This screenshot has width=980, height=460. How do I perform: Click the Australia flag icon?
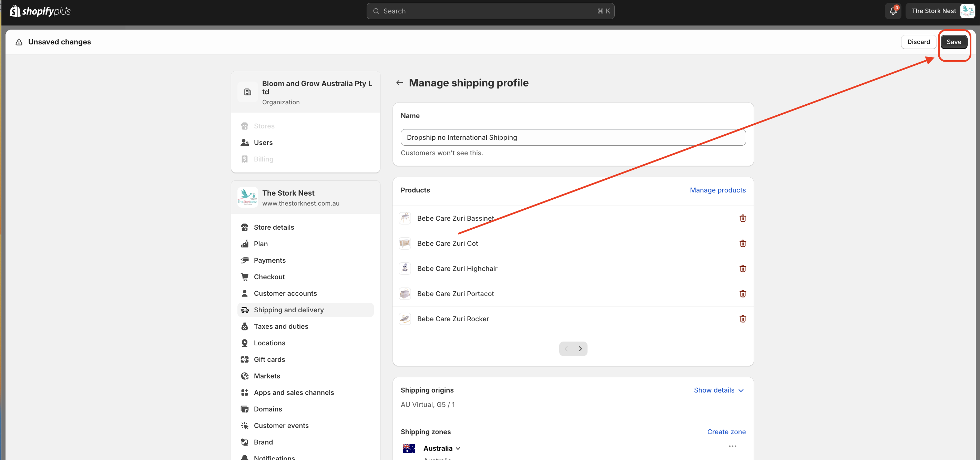(409, 448)
